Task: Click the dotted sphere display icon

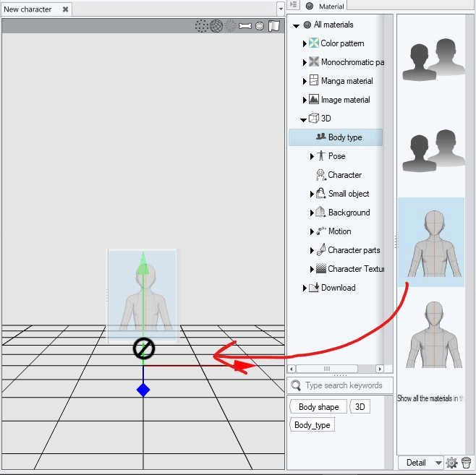Action: (x=201, y=26)
